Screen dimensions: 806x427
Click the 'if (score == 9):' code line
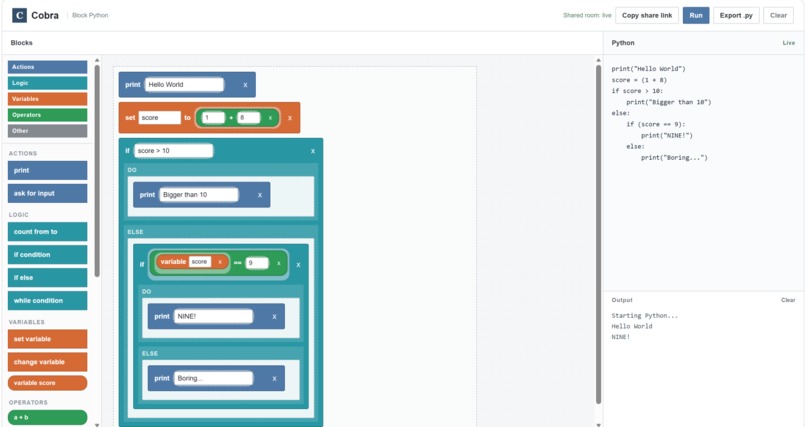[655, 124]
